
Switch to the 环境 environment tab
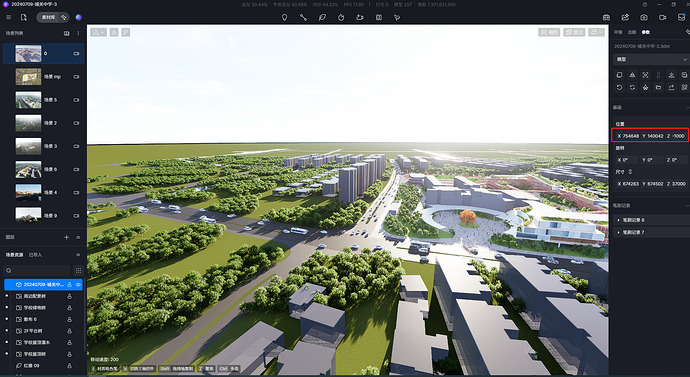(618, 32)
